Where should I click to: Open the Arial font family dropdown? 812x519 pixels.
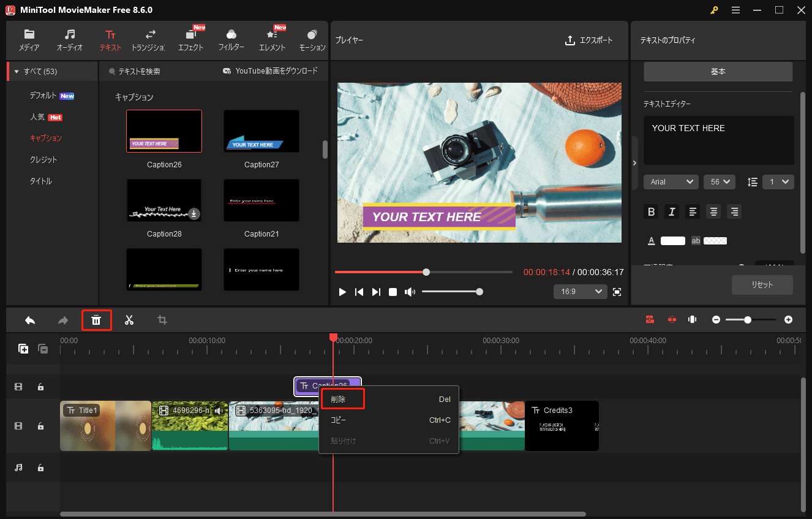point(671,181)
